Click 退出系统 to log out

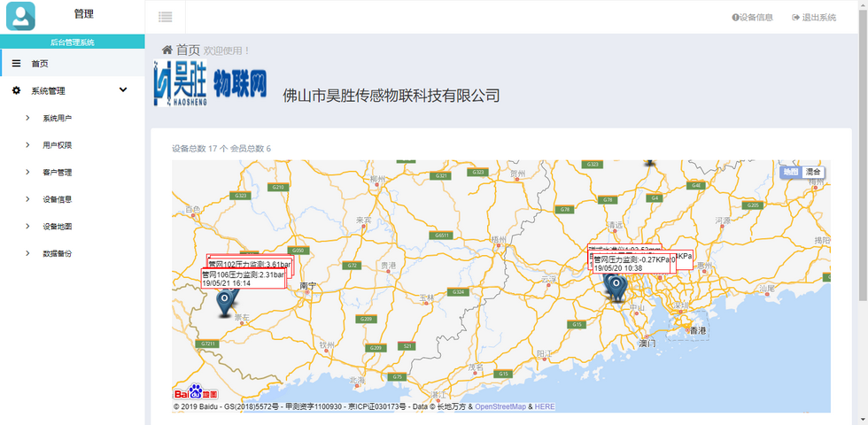813,17
